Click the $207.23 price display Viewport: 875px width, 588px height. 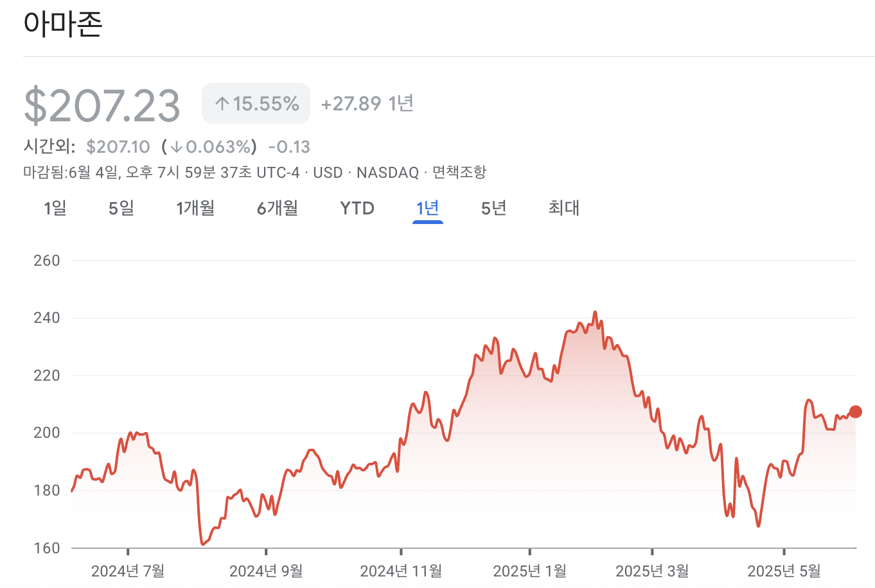(x=102, y=104)
